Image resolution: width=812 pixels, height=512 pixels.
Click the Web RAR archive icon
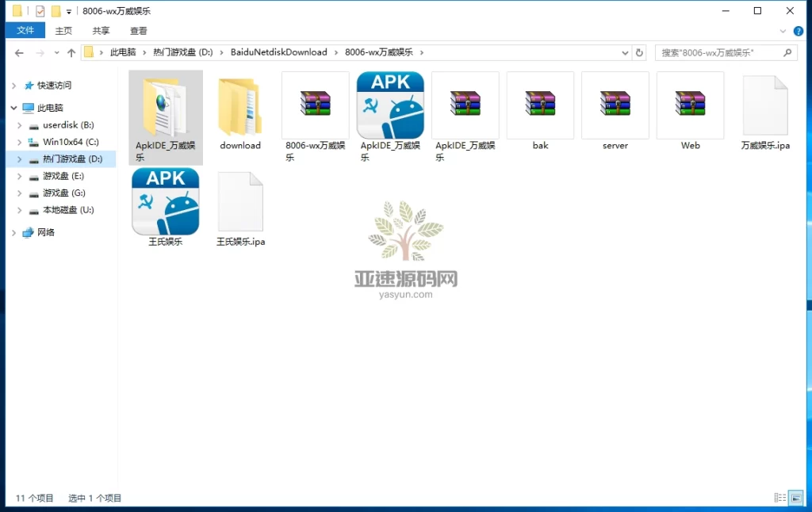(690, 105)
